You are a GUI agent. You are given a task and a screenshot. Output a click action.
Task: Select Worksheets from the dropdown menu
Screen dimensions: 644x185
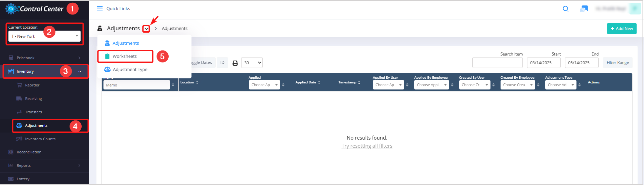pos(125,56)
